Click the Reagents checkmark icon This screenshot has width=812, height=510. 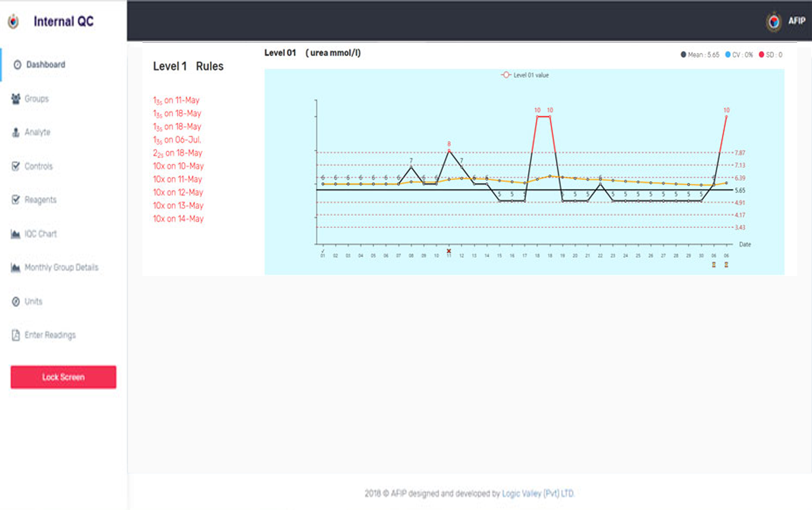[16, 200]
